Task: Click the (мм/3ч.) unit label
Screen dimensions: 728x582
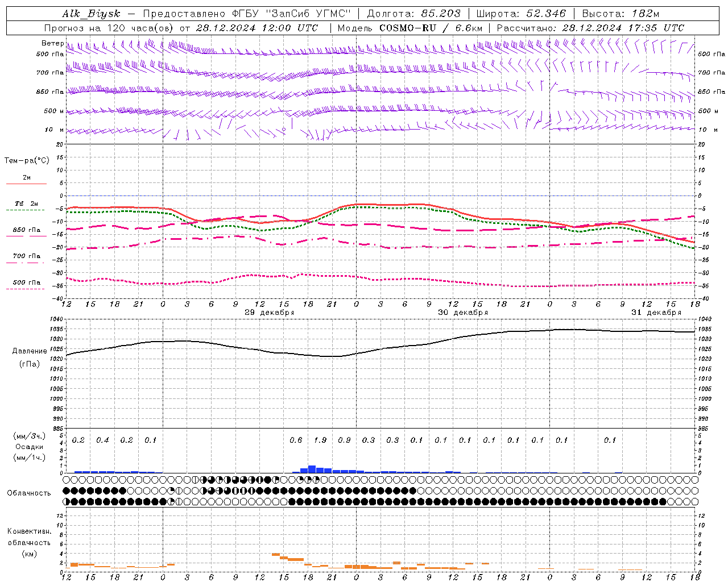Action: coord(30,436)
